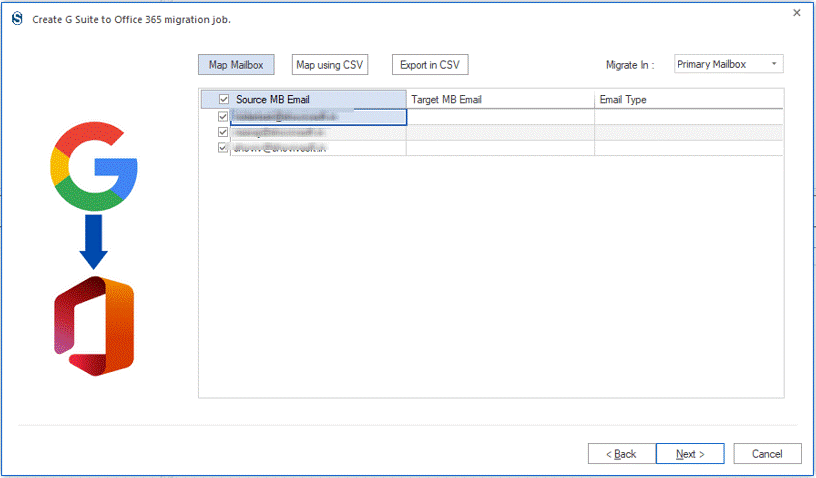Viewport: 816px width, 478px height.
Task: Click the Target MB Email column header
Action: pos(500,99)
